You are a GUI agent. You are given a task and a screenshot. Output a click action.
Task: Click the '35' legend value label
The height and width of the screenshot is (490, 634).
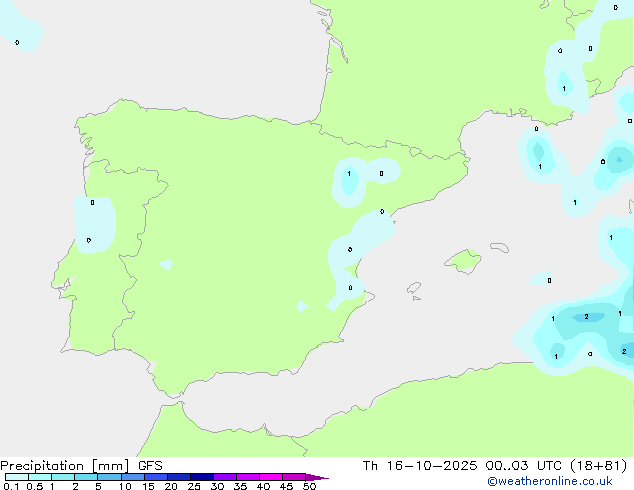tap(240, 486)
